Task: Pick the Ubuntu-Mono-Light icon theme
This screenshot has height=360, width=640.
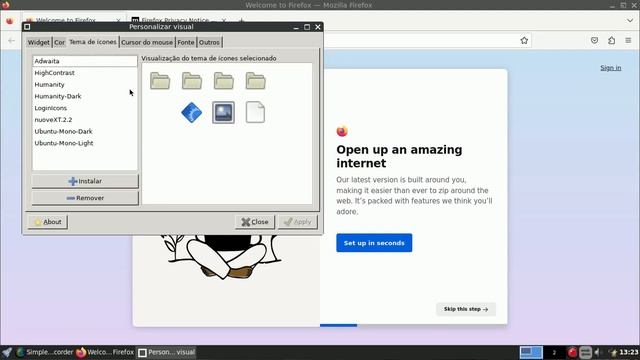Action: tap(85, 143)
